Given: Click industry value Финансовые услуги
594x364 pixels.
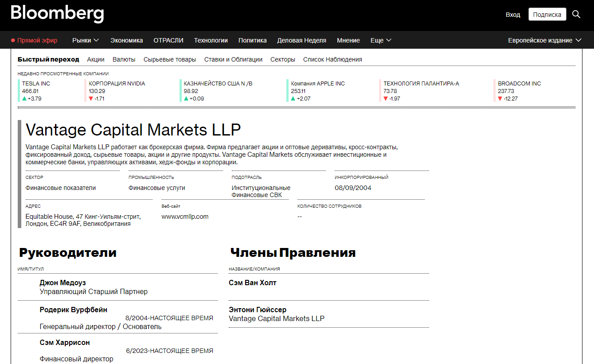Looking at the screenshot, I should coord(157,188).
